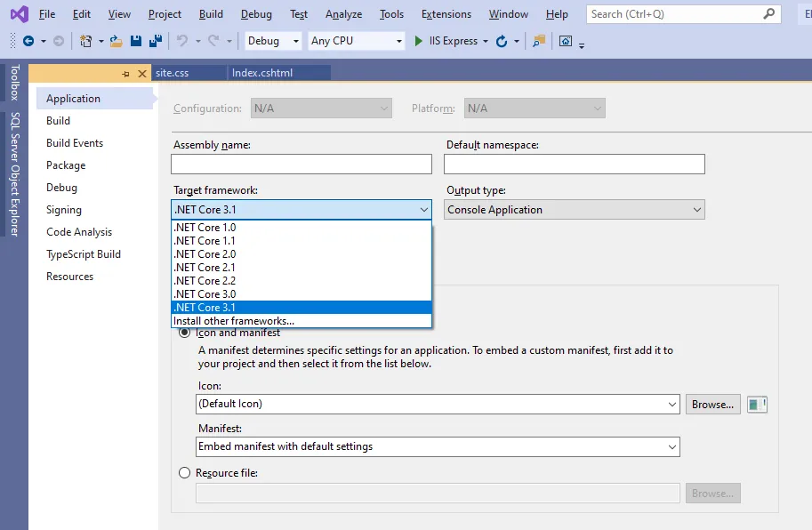
Task: Select the Resource file radio button
Action: click(x=184, y=473)
